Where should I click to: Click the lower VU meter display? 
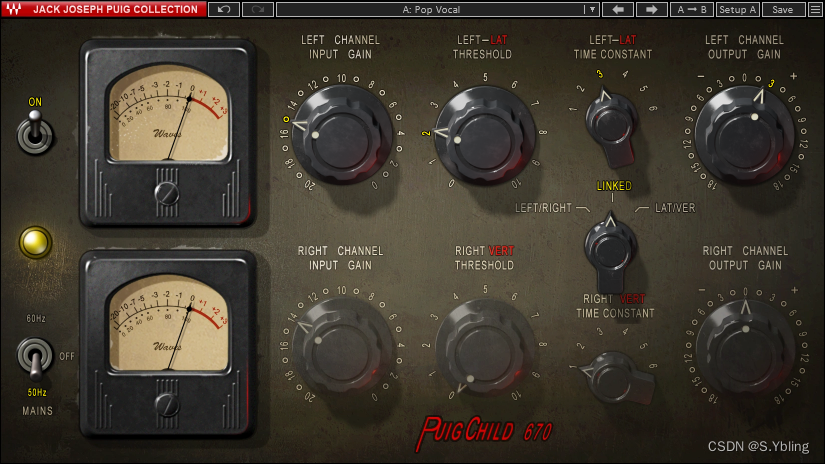[168, 324]
